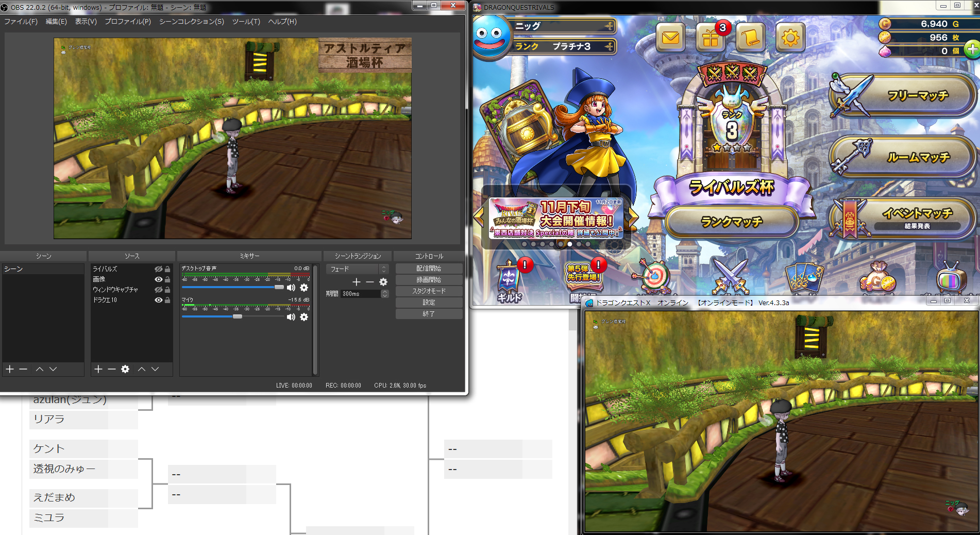Toggle lock on 画像 source
This screenshot has width=980, height=535.
point(167,279)
